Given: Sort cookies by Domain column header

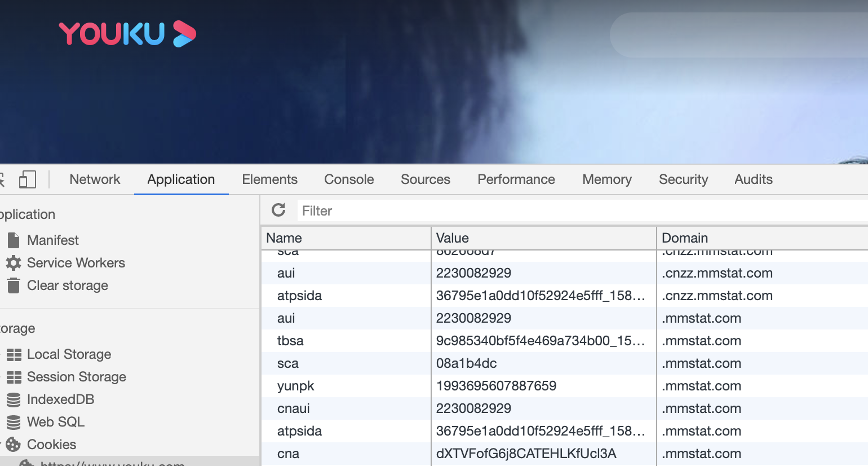Looking at the screenshot, I should [x=763, y=238].
